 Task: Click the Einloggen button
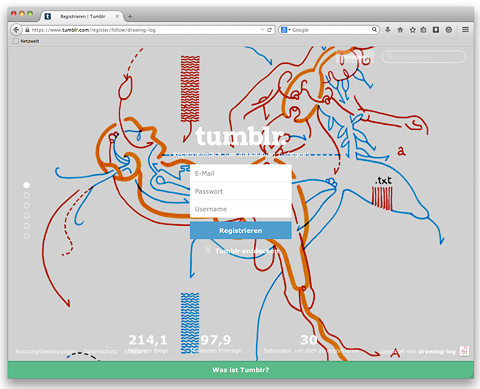pos(355,57)
